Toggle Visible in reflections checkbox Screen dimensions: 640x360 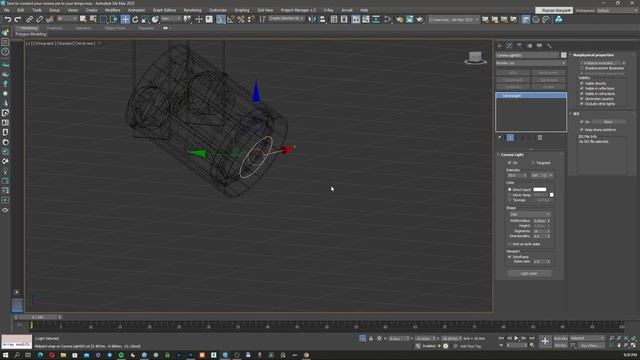click(x=582, y=89)
